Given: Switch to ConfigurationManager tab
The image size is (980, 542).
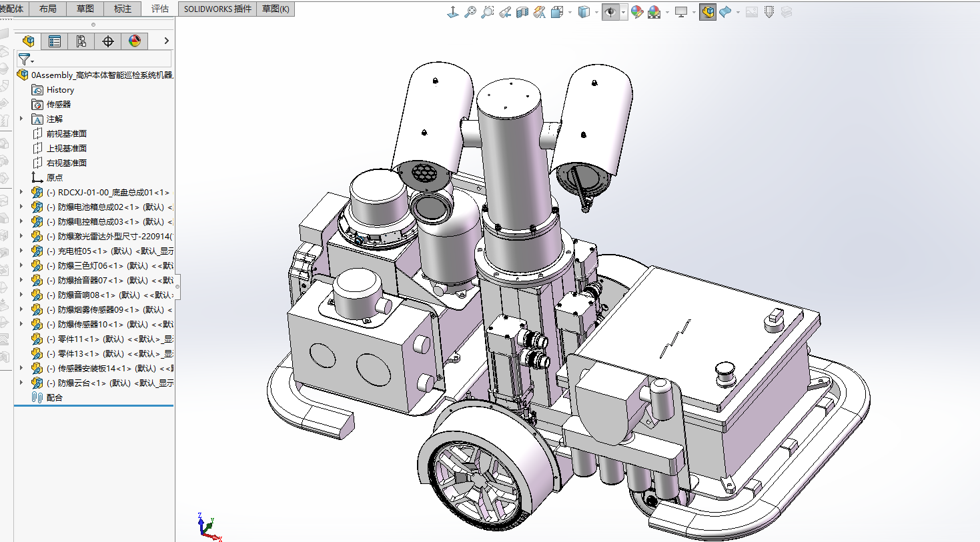Looking at the screenshot, I should tap(81, 41).
